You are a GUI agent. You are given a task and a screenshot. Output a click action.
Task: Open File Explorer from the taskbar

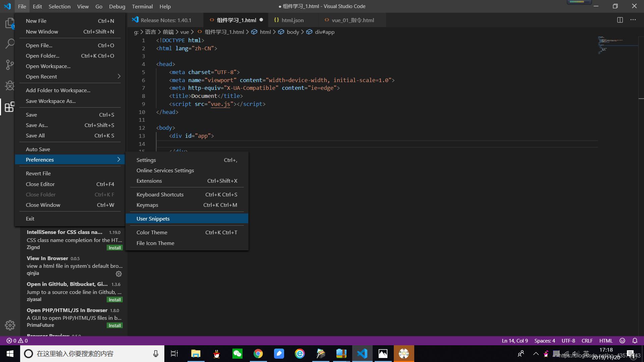click(196, 354)
